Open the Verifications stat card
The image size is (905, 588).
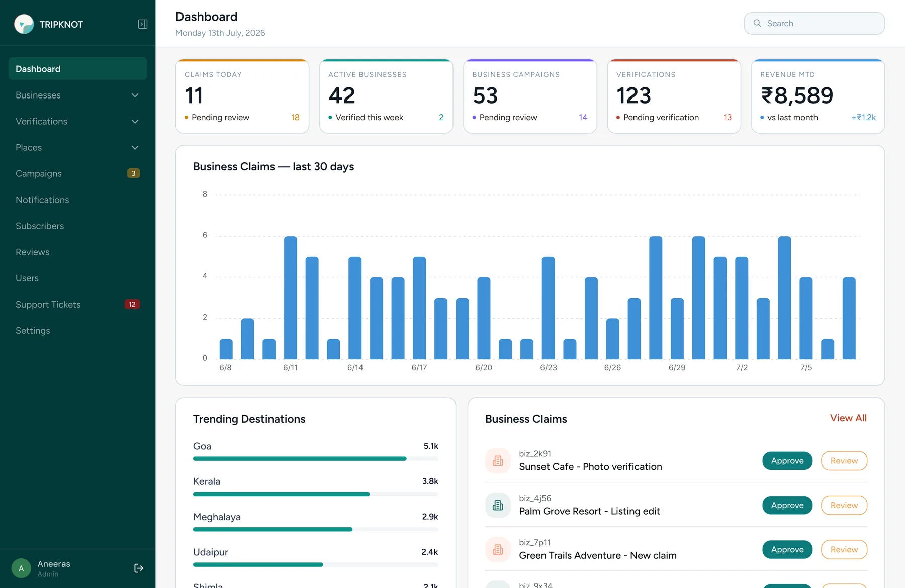[674, 96]
